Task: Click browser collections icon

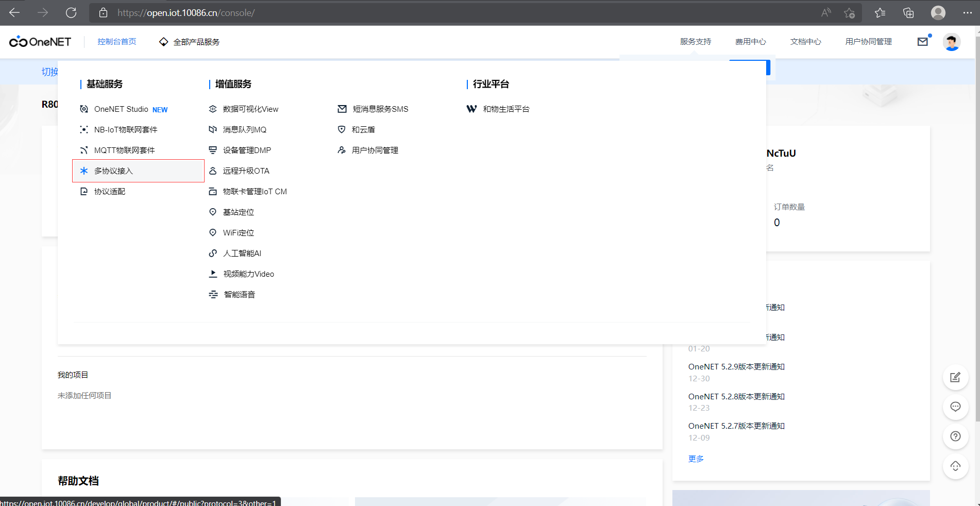Action: point(908,13)
